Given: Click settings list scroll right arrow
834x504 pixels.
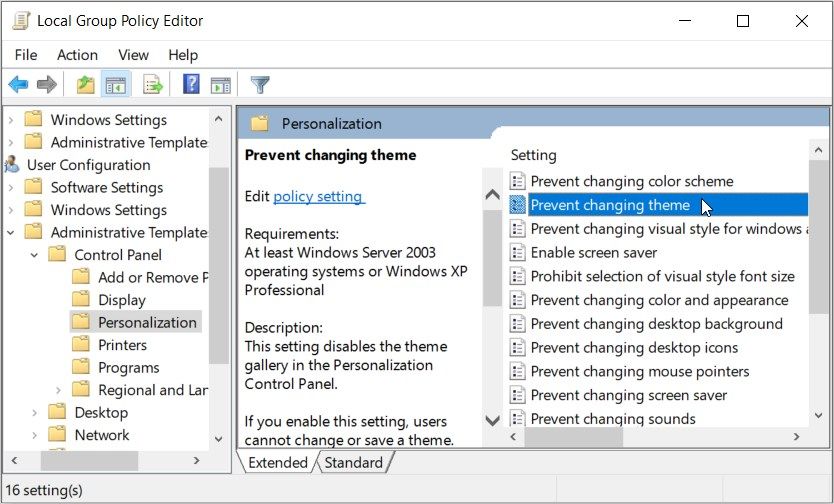Looking at the screenshot, I should pos(796,436).
